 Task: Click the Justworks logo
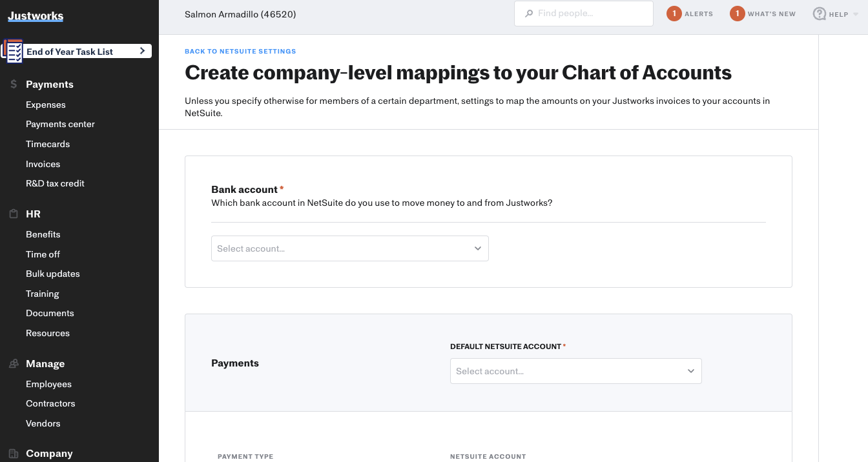coord(36,16)
